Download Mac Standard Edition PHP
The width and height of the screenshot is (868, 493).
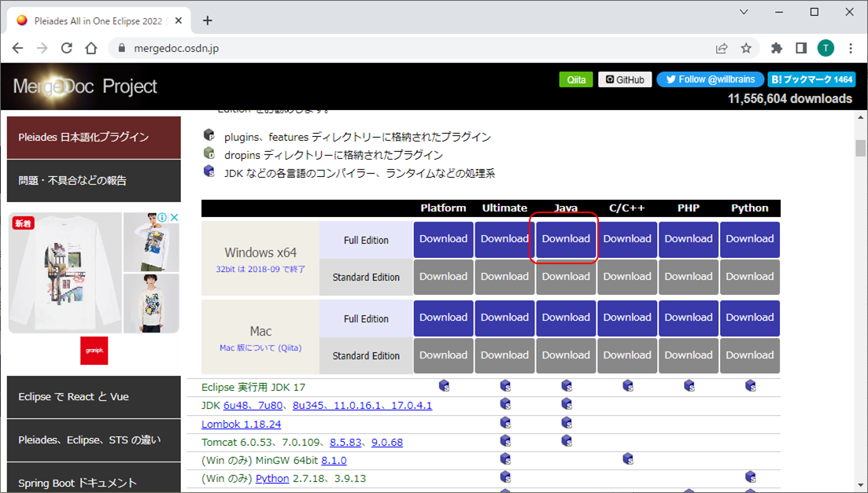point(689,355)
